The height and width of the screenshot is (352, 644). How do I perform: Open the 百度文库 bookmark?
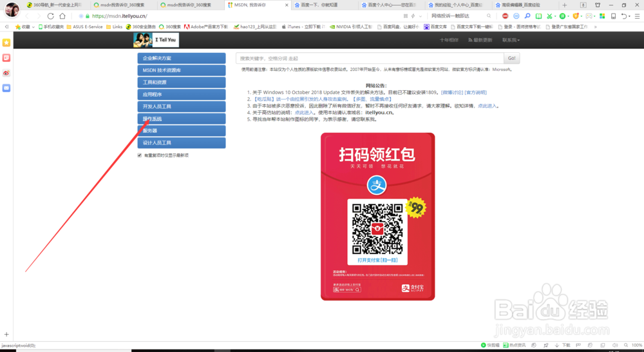(x=435, y=26)
